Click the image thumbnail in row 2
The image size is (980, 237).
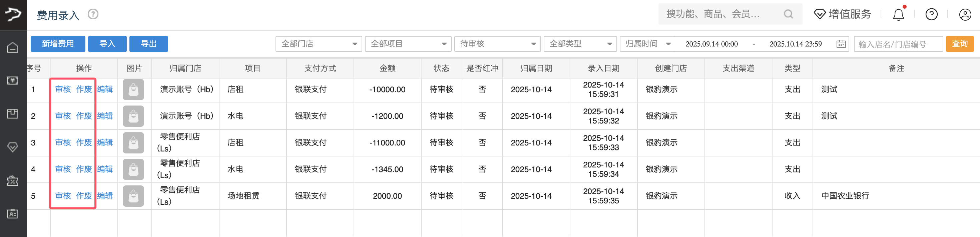pyautogui.click(x=133, y=116)
